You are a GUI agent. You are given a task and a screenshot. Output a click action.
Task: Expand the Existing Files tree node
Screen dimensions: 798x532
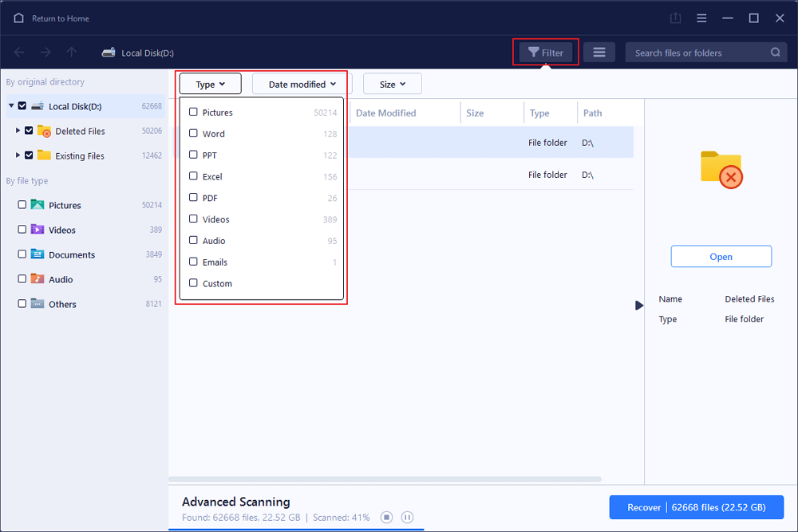point(18,156)
